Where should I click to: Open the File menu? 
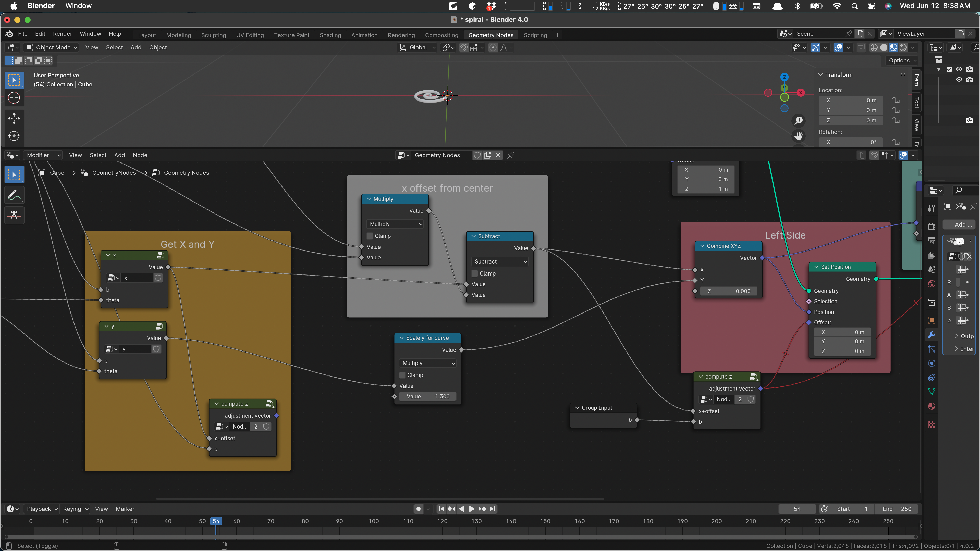tap(23, 34)
